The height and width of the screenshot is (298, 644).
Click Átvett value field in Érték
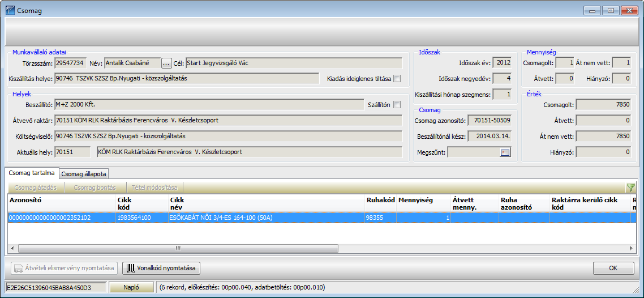(x=603, y=121)
